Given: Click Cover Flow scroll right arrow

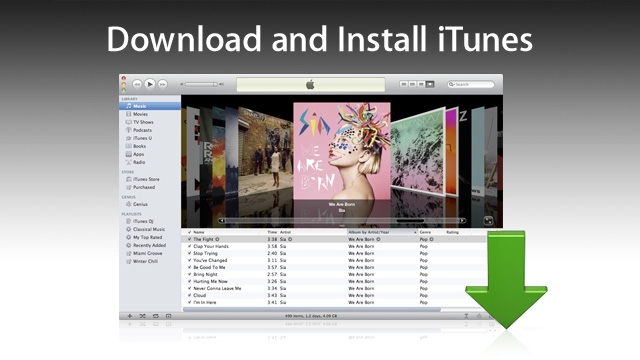Looking at the screenshot, I should [462, 221].
